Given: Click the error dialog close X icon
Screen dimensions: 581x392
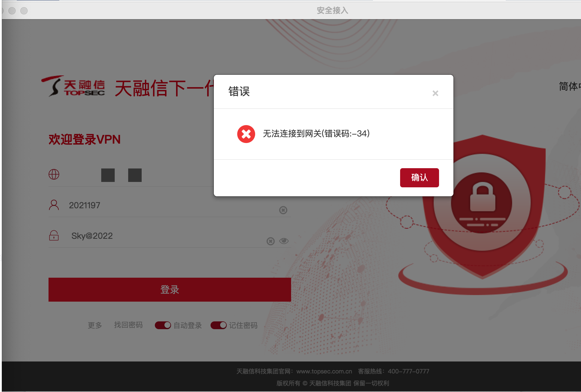Looking at the screenshot, I should click(x=435, y=93).
